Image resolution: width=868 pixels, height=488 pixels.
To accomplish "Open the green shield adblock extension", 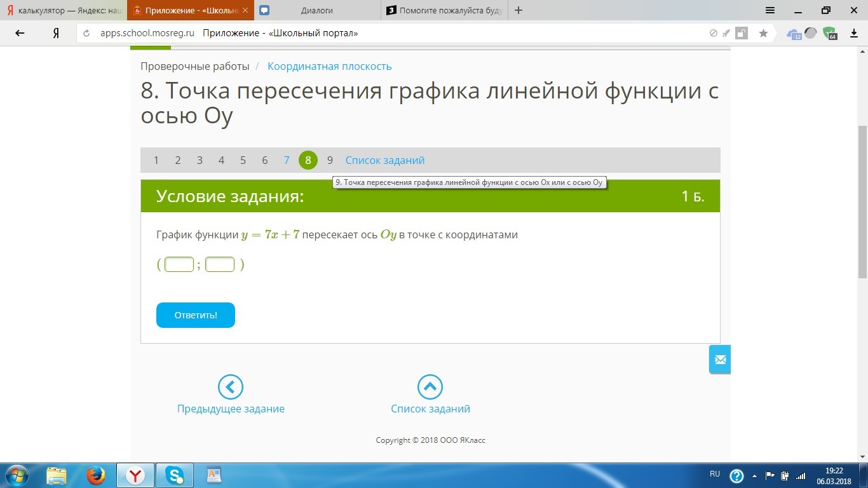I will [x=829, y=34].
